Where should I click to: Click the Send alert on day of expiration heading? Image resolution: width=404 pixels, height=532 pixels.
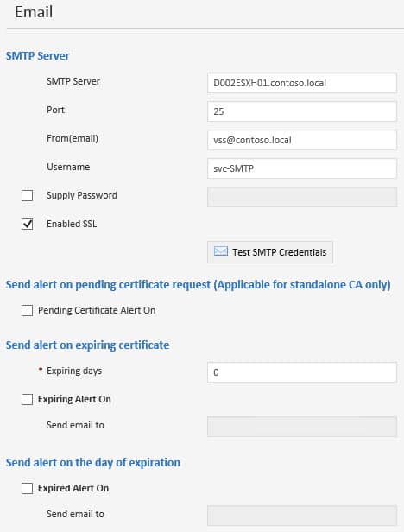coord(93,462)
